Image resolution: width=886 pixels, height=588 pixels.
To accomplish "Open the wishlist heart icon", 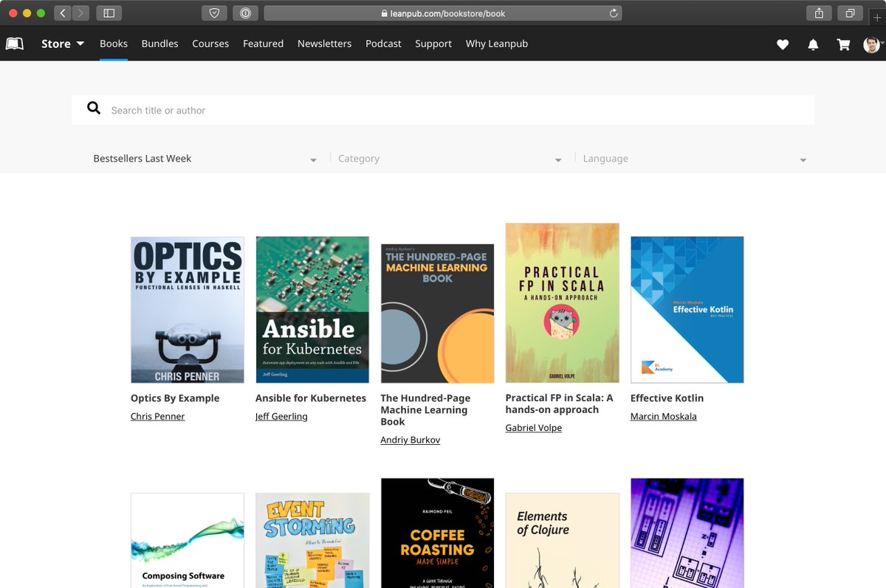I will coord(783,44).
